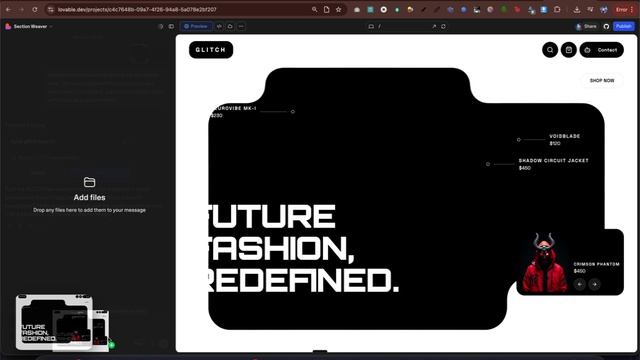Click the Contact button
The height and width of the screenshot is (360, 640).
click(x=601, y=50)
